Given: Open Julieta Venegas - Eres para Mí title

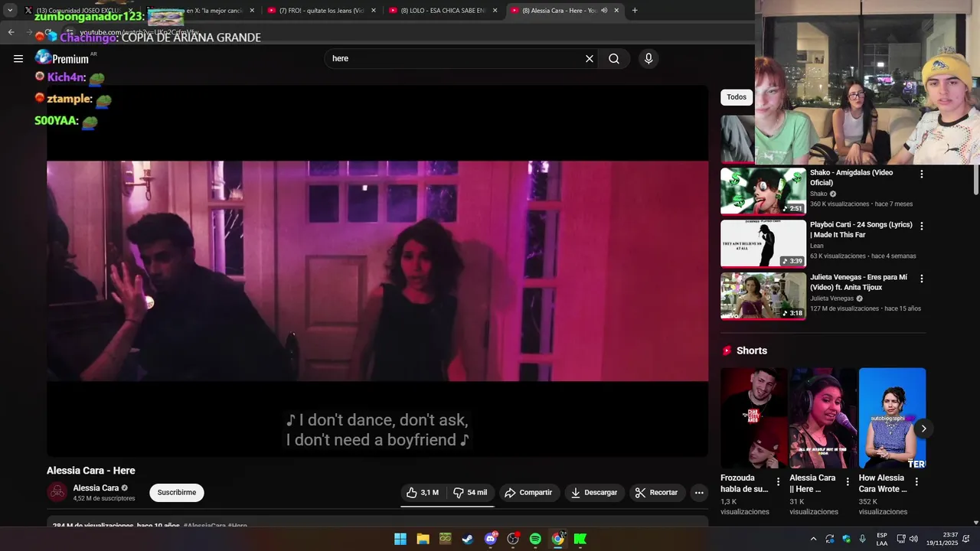Looking at the screenshot, I should [858, 282].
